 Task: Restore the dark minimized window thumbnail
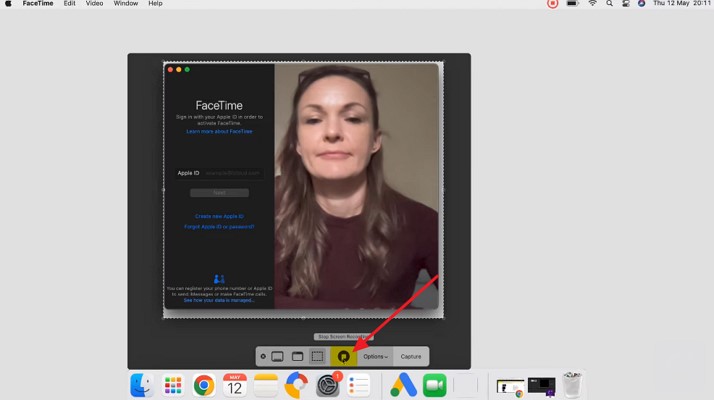click(541, 387)
